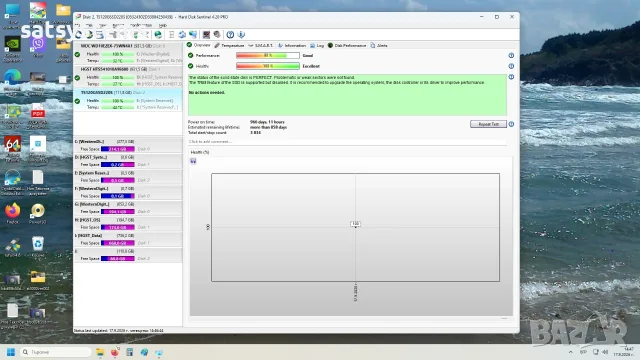Click the two-monitors icon in the toolbar
Screen dimensions: 640x360
(193, 35)
